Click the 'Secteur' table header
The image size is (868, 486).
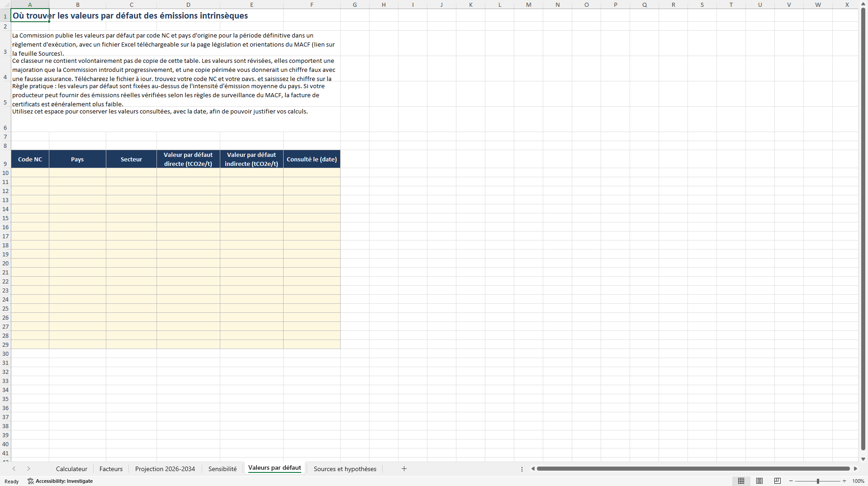click(131, 159)
